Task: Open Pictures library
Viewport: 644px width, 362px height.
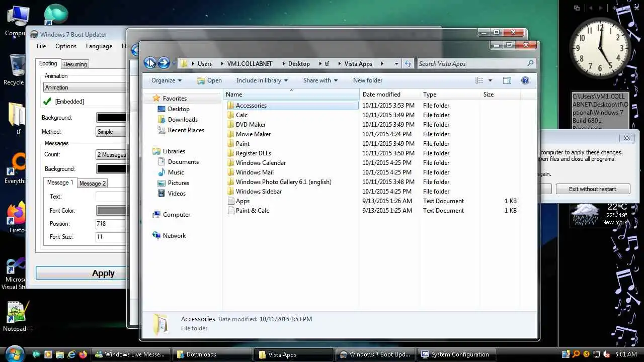Action: pos(173,183)
